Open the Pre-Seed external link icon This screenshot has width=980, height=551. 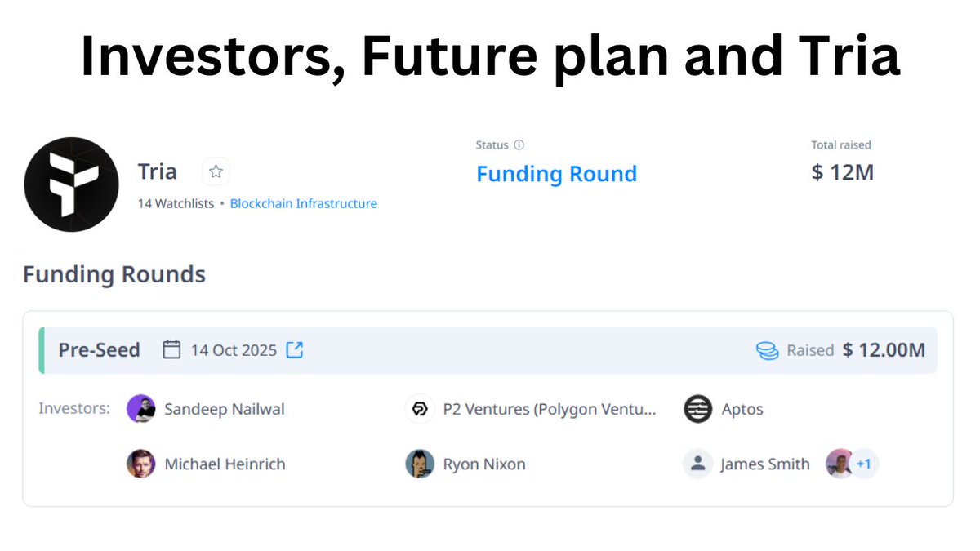tap(294, 350)
